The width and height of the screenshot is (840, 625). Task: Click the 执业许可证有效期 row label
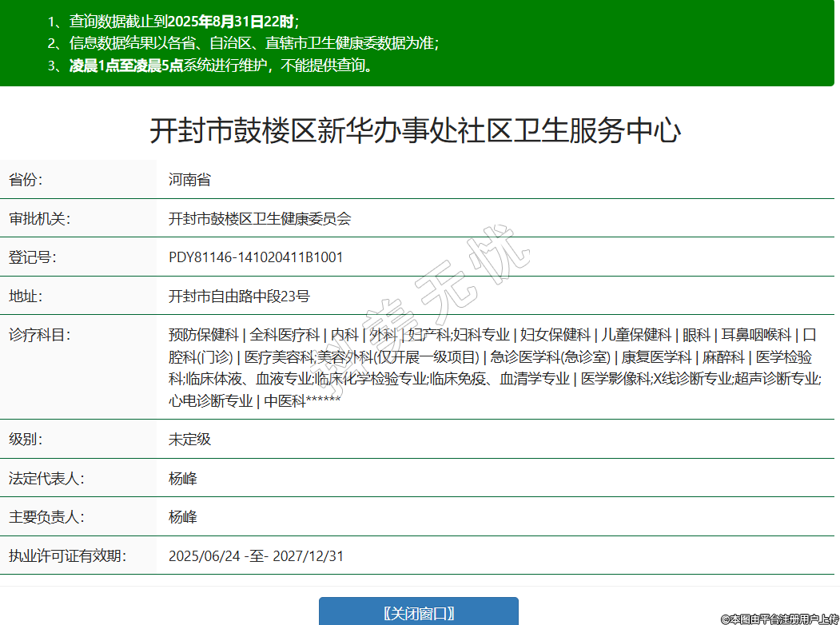[68, 556]
